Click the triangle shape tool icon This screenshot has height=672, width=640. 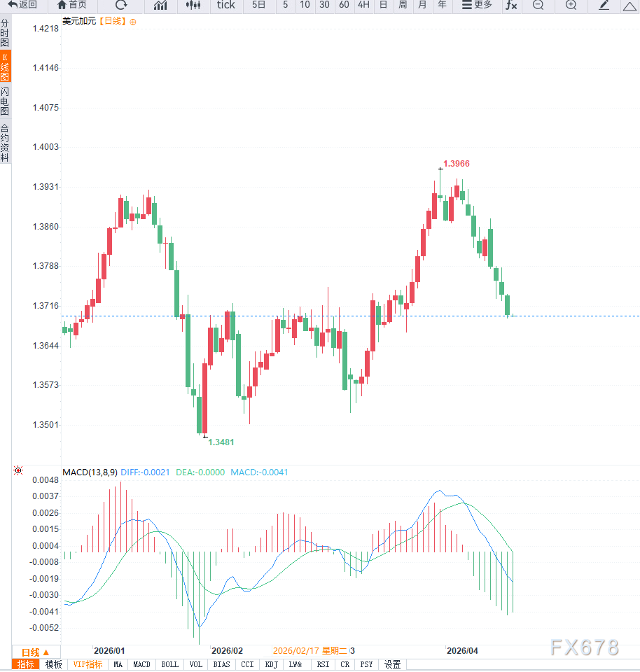click(x=630, y=6)
